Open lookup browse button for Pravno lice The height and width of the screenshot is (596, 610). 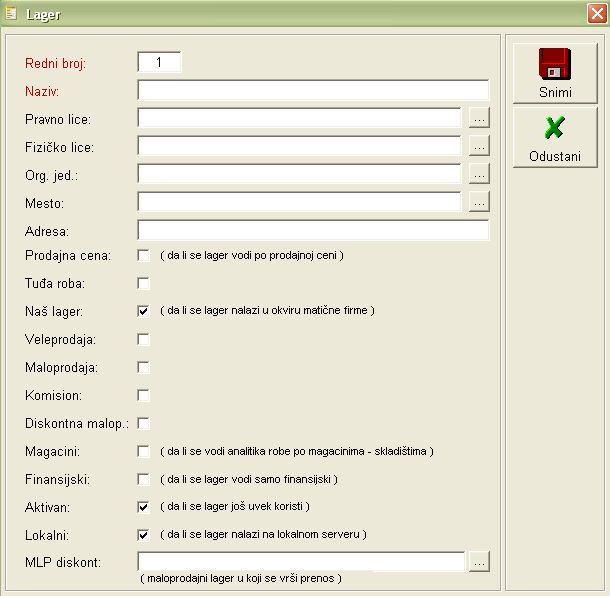pos(479,118)
